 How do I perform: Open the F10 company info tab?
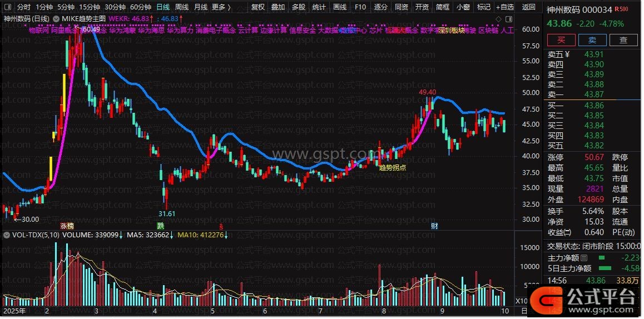(x=360, y=7)
